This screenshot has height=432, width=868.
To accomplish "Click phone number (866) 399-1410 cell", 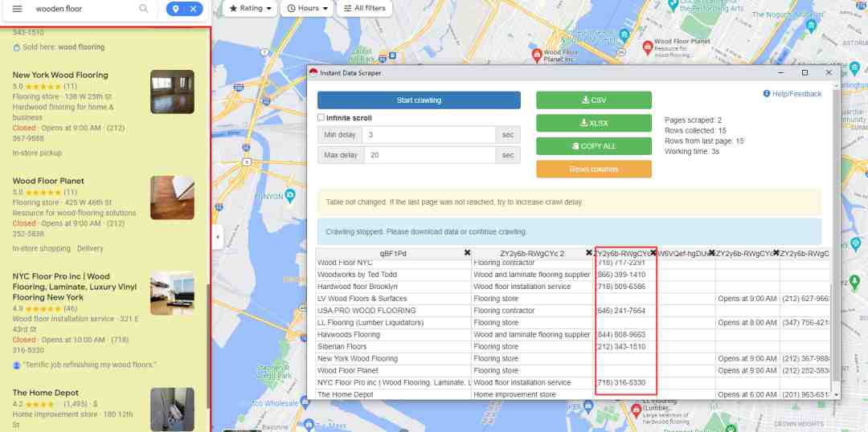I will [626, 275].
